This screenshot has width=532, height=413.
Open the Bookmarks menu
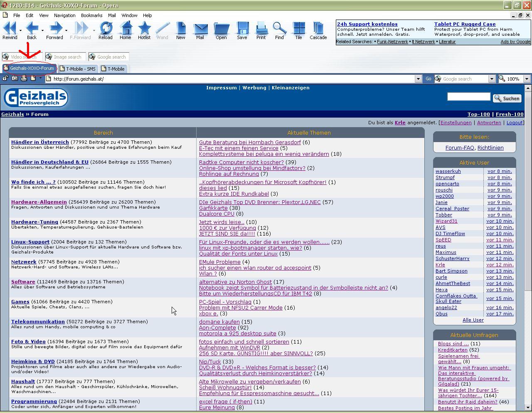pyautogui.click(x=92, y=15)
